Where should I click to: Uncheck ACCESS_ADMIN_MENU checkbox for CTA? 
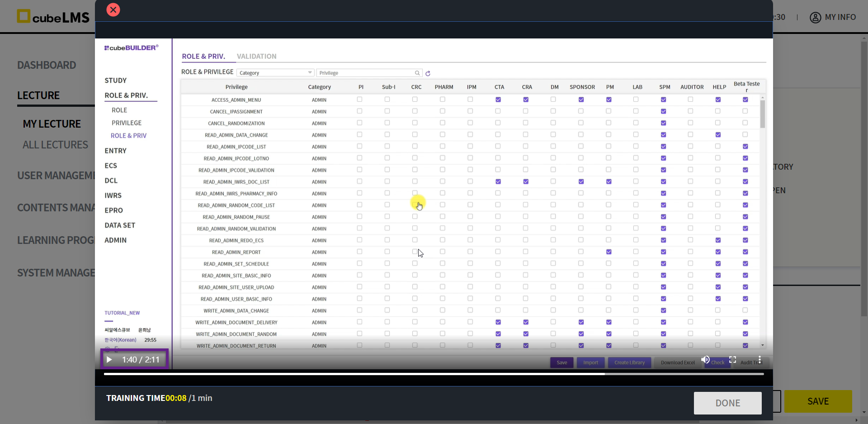point(498,100)
